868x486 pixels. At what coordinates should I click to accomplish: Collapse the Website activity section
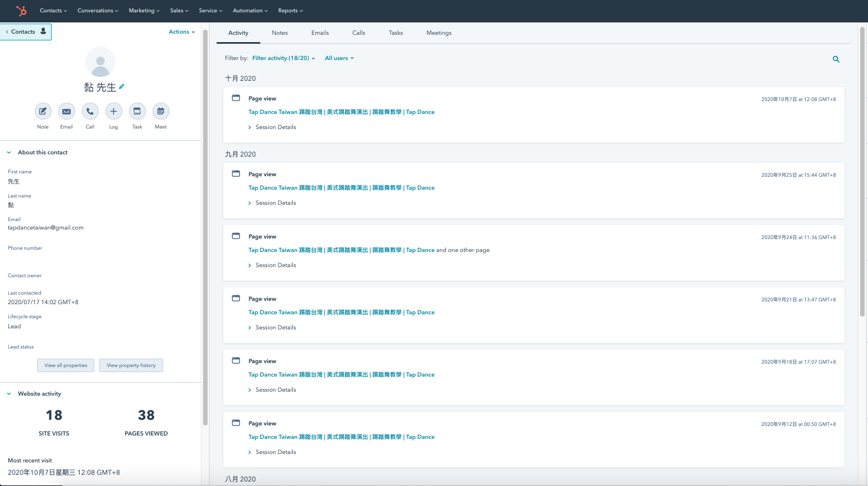click(x=8, y=393)
